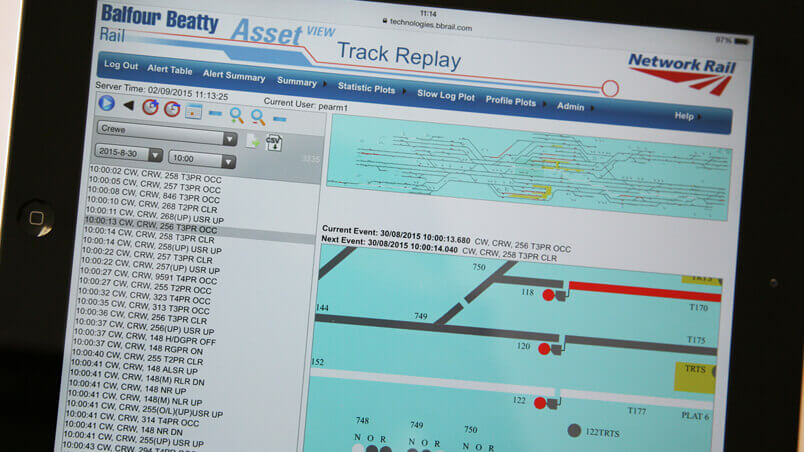The image size is (804, 452).
Task: Select row '10:00:41 CW, CRW, 148 NR UP'
Action: (x=127, y=387)
